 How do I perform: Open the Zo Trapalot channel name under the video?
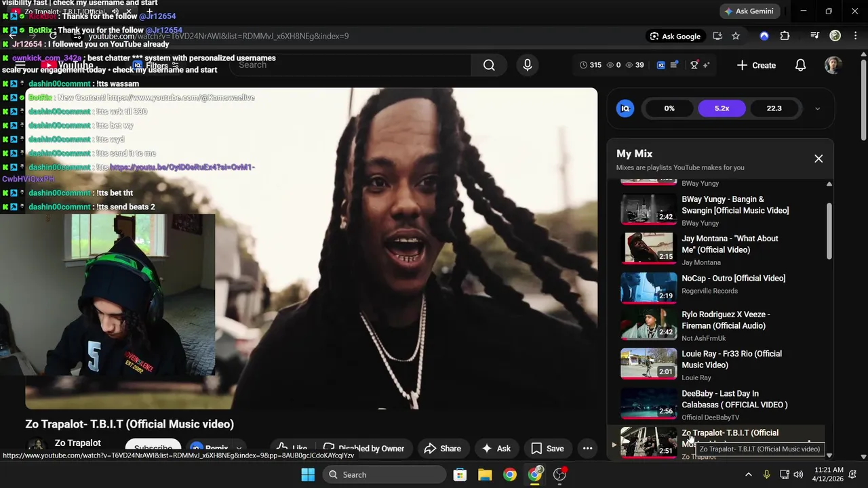tap(78, 443)
